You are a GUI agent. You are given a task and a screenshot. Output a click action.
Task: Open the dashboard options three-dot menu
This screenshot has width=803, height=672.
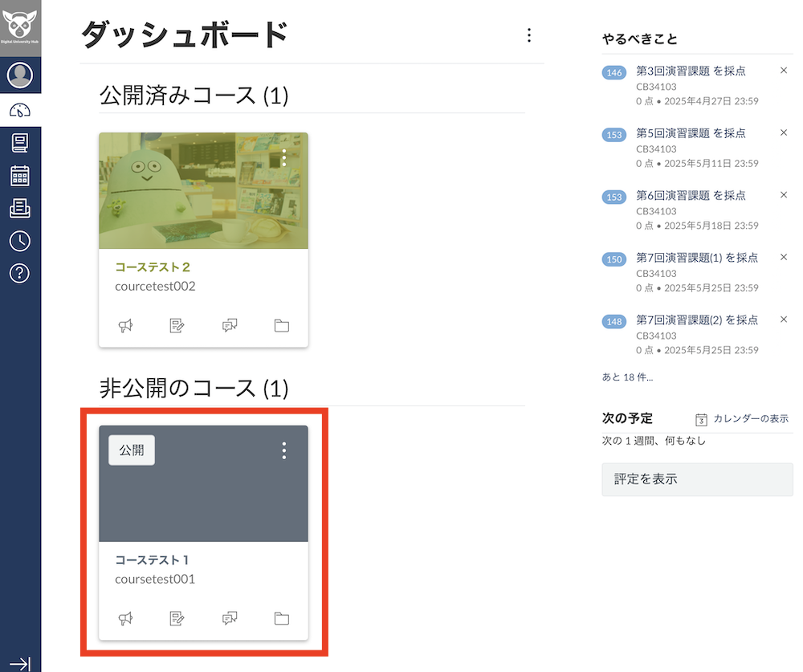(x=529, y=35)
